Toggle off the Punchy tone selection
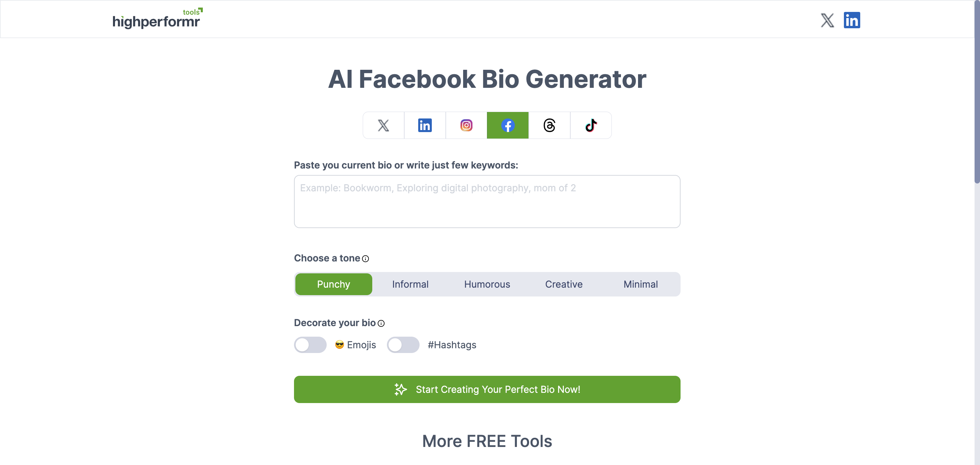Viewport: 980px width, 465px height. (333, 284)
